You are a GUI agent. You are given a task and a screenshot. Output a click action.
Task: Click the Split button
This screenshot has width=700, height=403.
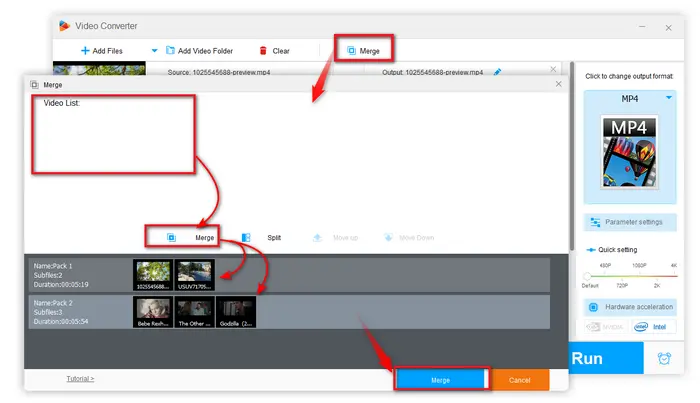[261, 237]
